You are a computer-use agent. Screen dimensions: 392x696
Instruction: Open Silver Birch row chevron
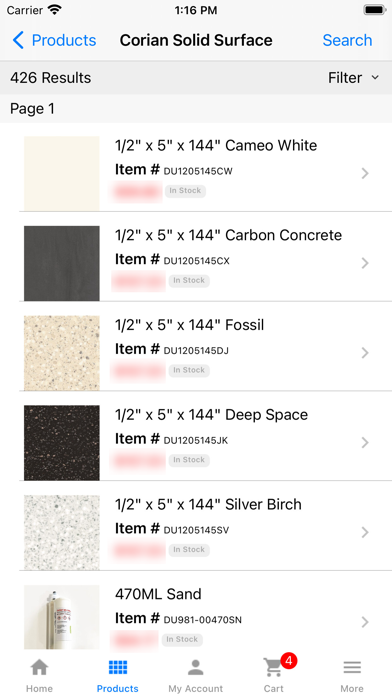point(365,532)
